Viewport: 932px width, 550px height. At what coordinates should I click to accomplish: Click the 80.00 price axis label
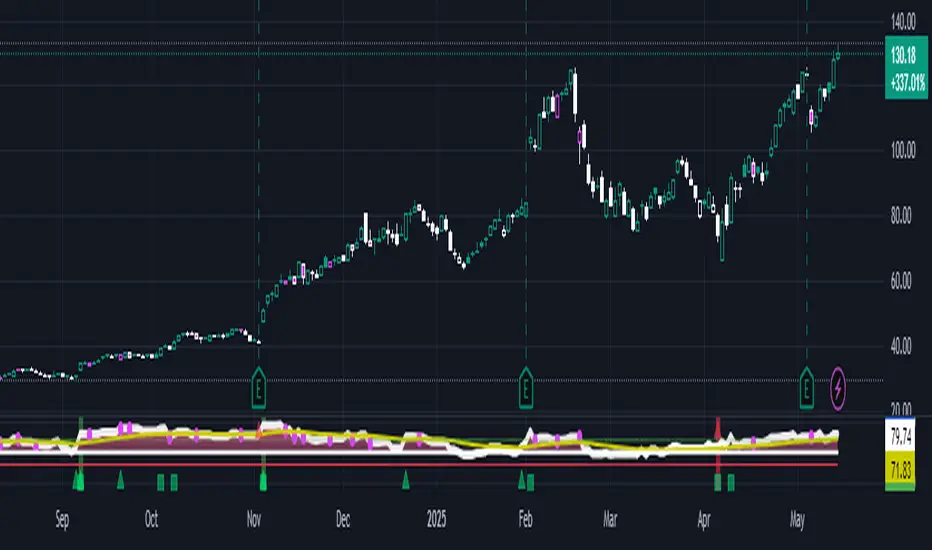[902, 216]
